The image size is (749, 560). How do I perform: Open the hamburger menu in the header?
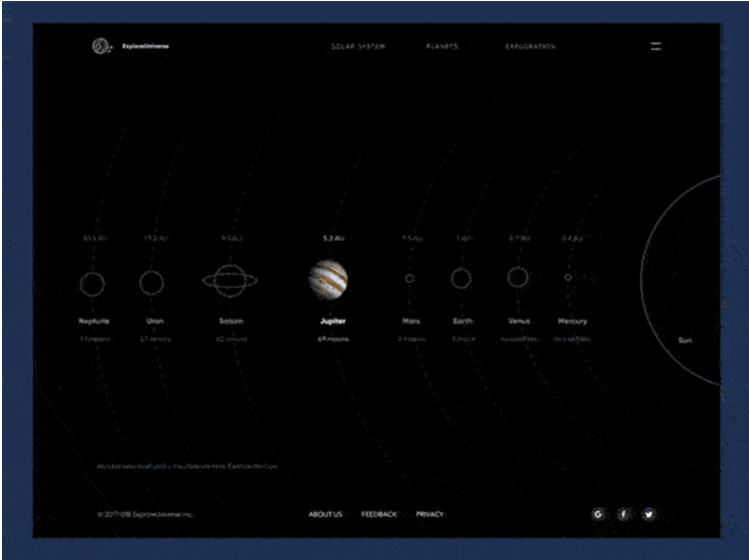(x=656, y=46)
